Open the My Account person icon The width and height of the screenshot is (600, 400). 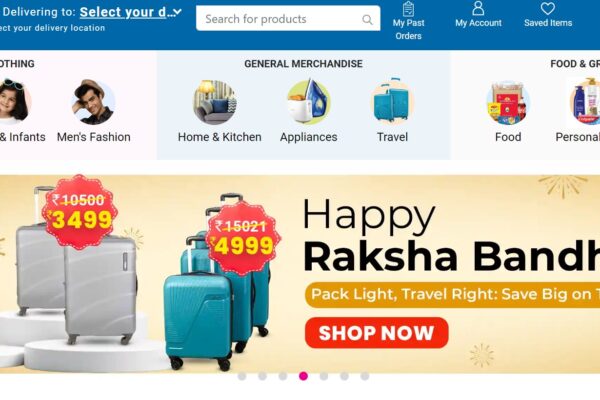(478, 8)
